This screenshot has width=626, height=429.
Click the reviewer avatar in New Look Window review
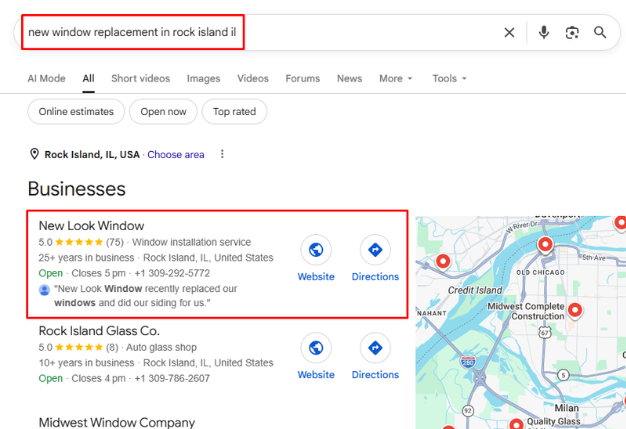coord(44,290)
